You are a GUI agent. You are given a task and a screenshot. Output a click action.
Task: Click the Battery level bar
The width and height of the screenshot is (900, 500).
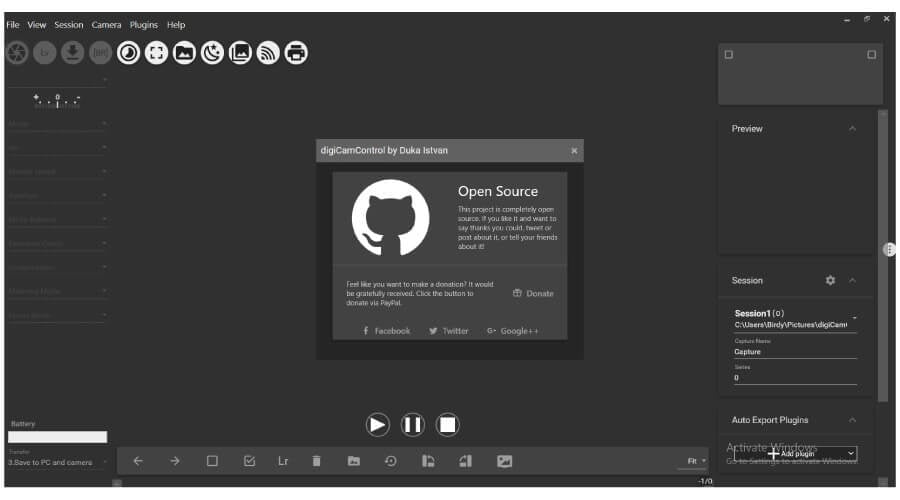(57, 437)
